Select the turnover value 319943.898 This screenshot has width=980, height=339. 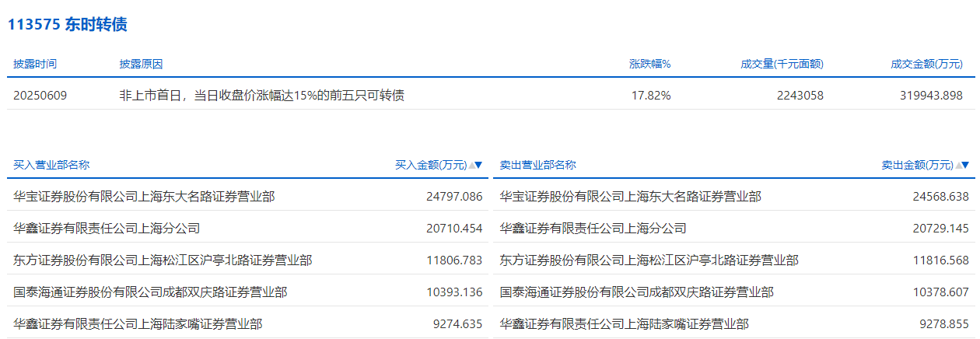(x=932, y=96)
